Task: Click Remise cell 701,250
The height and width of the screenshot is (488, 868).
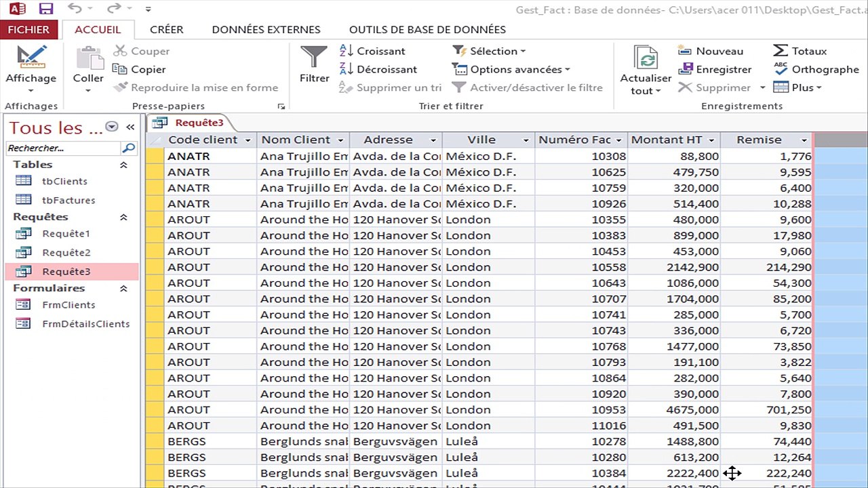Action: (767, 410)
